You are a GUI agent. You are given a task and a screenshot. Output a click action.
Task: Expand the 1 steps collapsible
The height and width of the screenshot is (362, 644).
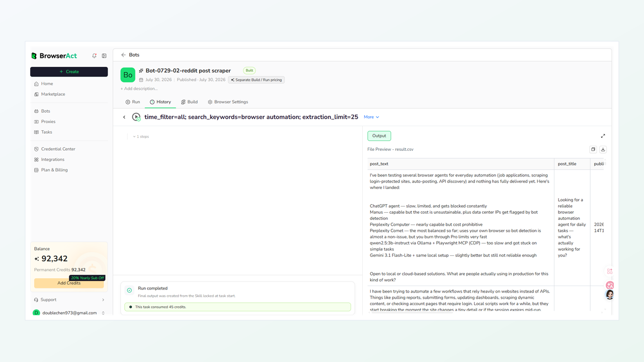click(141, 137)
